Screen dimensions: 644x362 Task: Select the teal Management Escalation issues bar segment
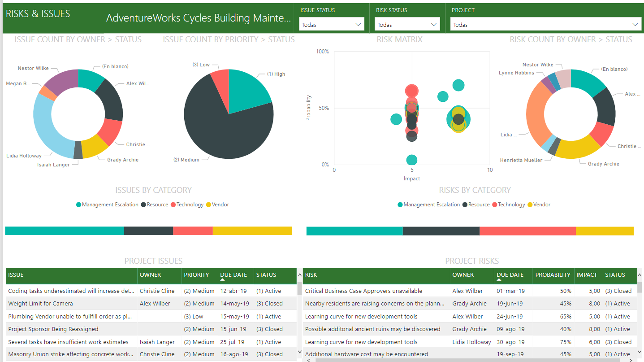[64, 231]
